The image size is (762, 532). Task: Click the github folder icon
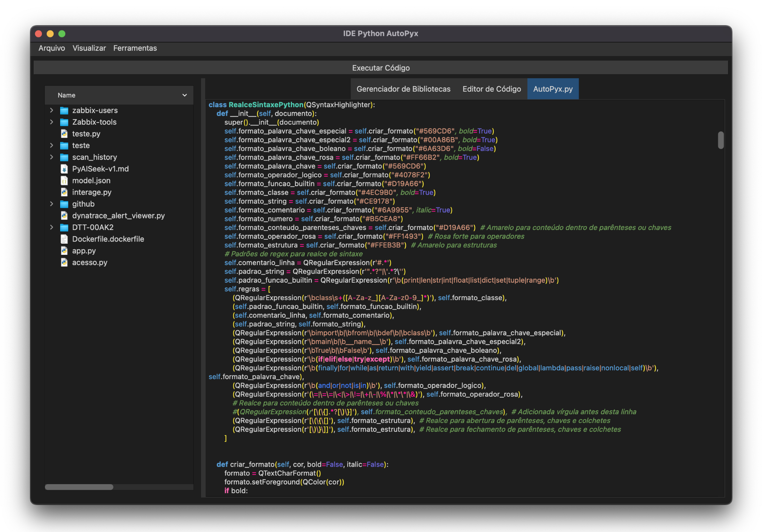coord(64,204)
